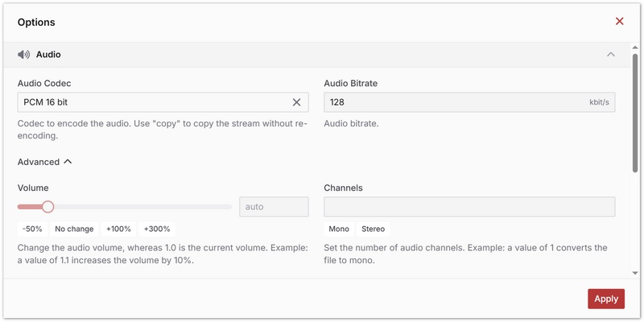Click the scrollbar up arrow
Viewport: 644px width, 322px height.
[x=635, y=47]
